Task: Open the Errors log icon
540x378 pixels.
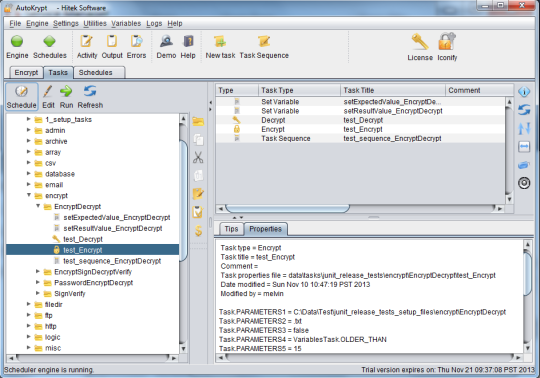Action: click(x=136, y=41)
